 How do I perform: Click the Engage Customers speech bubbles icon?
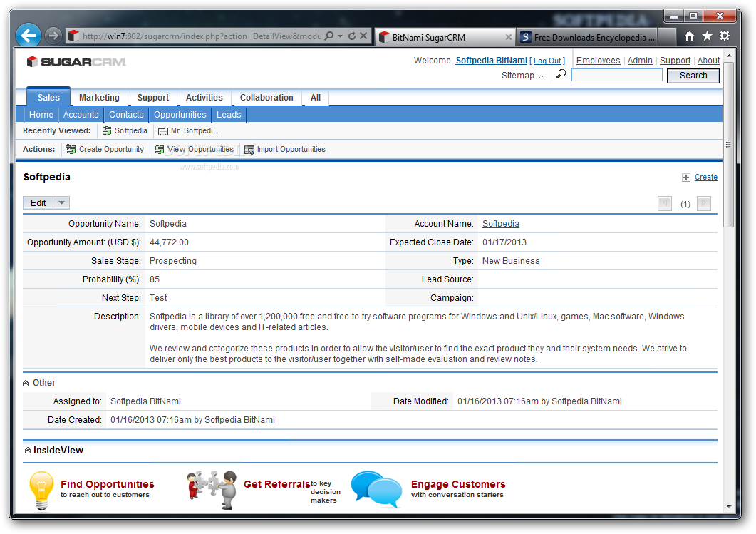point(376,489)
